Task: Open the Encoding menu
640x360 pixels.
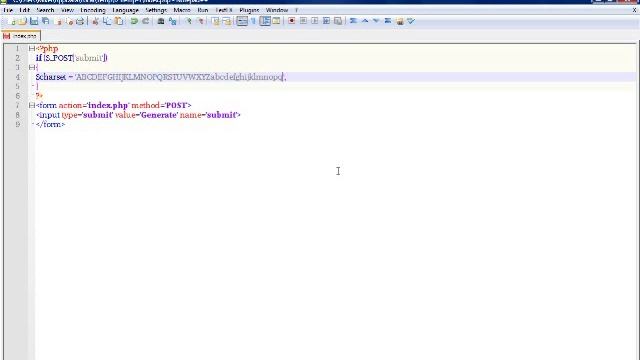Action: coord(93,10)
